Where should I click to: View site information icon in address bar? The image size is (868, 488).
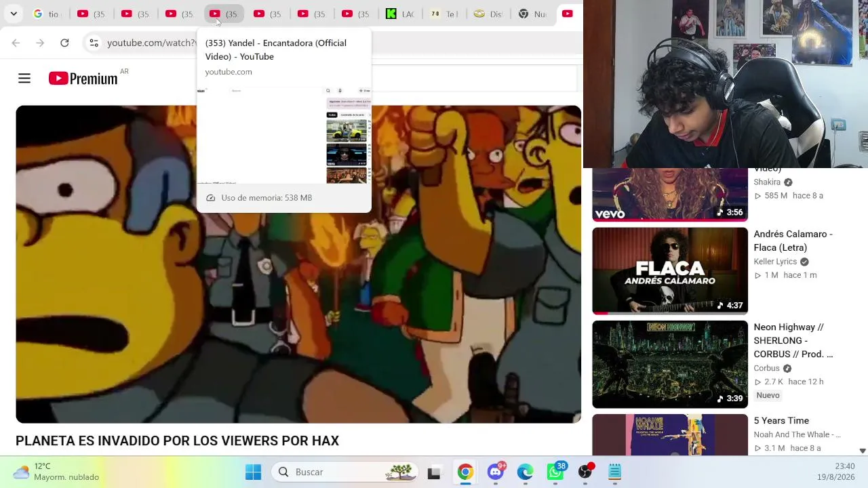pyautogui.click(x=94, y=43)
